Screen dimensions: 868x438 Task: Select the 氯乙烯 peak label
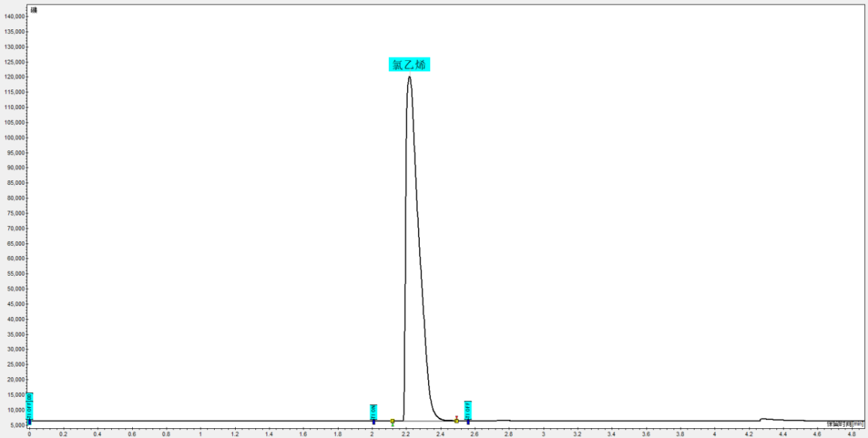[409, 65]
